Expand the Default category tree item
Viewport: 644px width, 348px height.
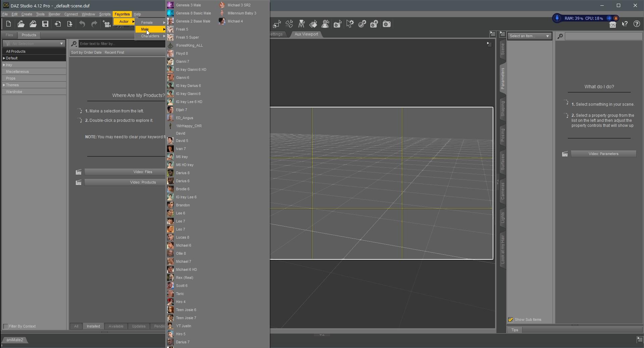(x=4, y=58)
